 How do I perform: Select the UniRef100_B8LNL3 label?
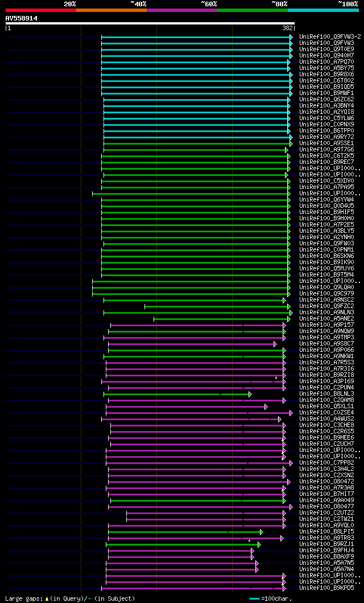pos(327,394)
